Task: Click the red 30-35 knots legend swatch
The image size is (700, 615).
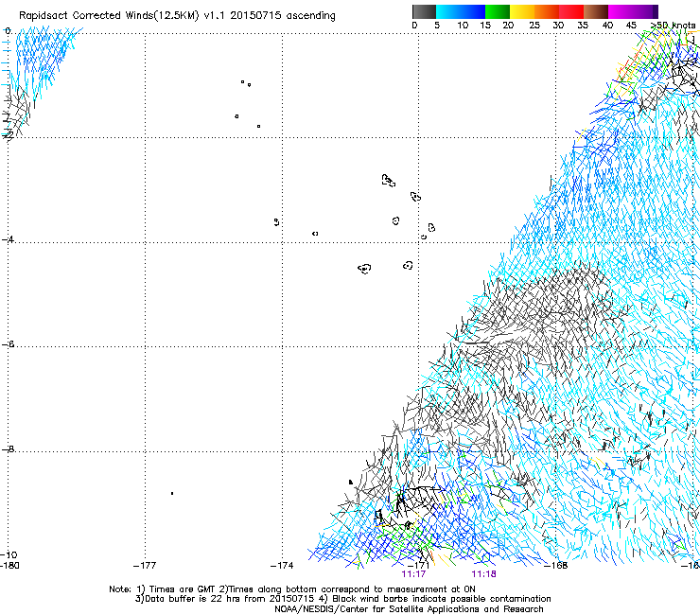Action: click(x=571, y=11)
